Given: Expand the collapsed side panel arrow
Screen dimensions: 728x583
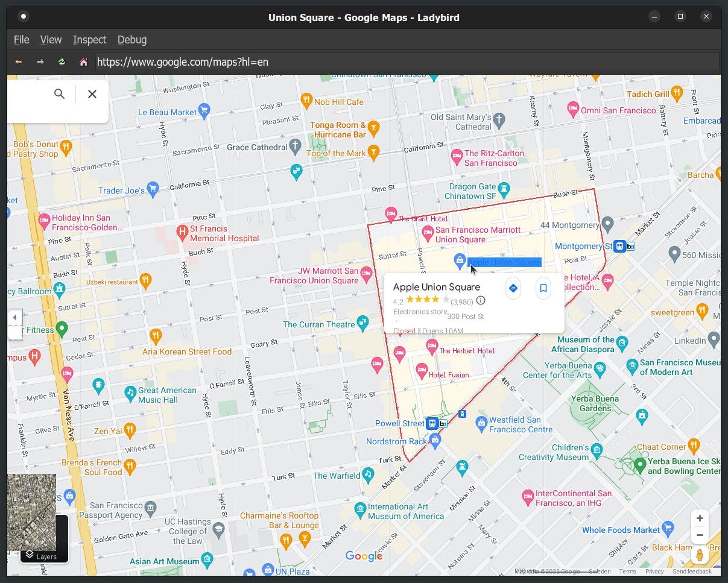Looking at the screenshot, I should 14,317.
